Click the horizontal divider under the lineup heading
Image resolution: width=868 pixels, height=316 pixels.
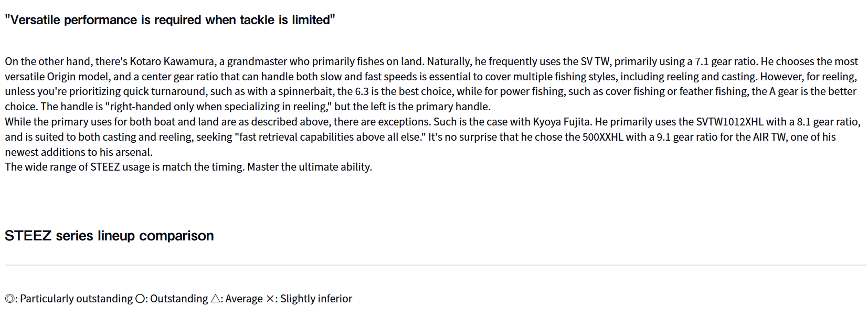tap(436, 265)
